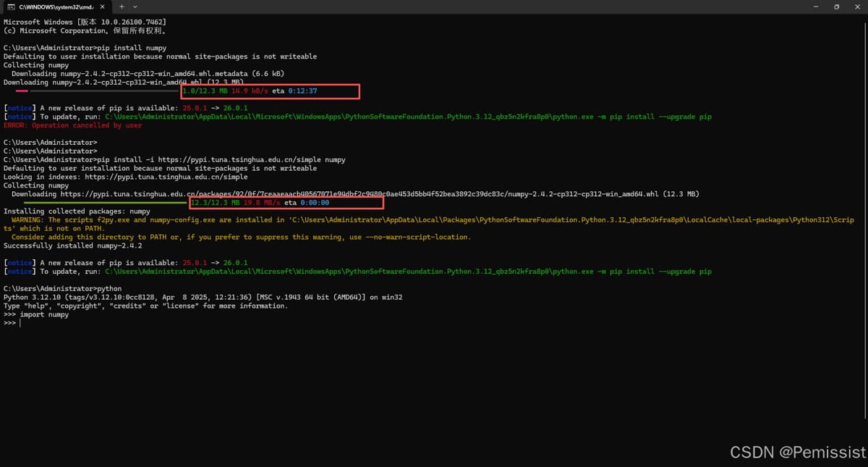
Task: Click the Installing collected packages: numpy line
Action: point(77,211)
